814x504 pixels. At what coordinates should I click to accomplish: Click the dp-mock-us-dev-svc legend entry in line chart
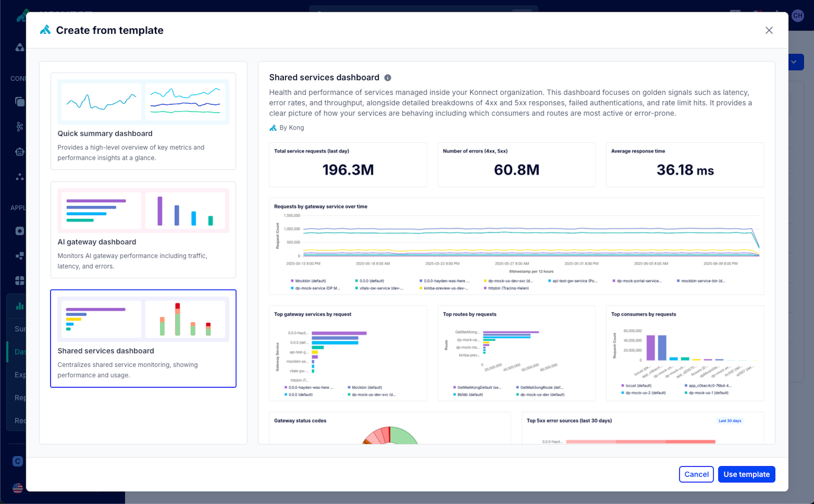click(x=508, y=281)
